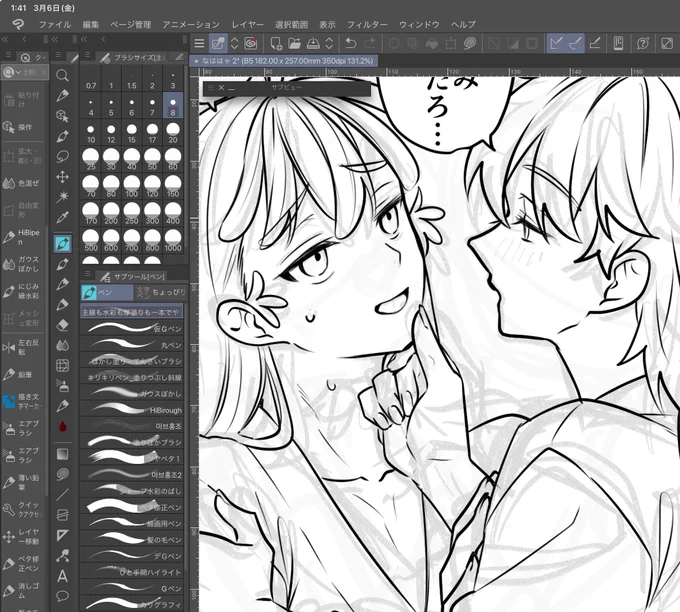Switch to the ペン sub tool group tab

[107, 292]
